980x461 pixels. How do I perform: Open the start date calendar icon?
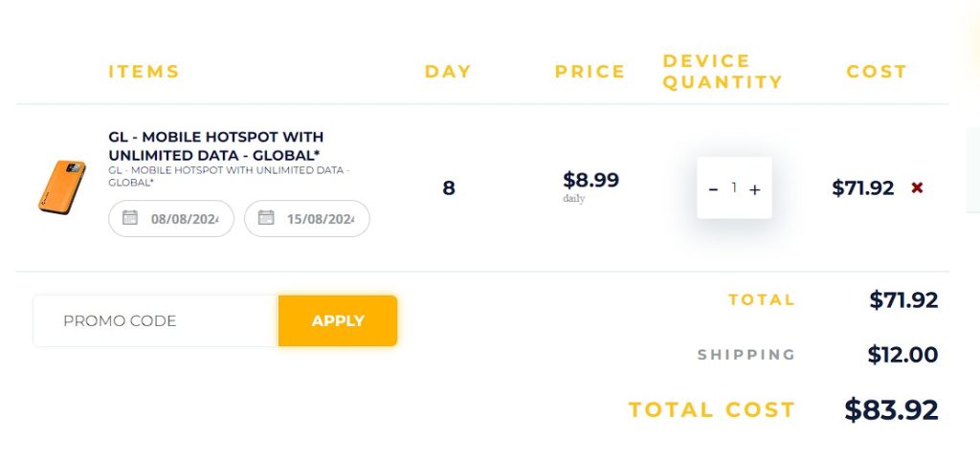coord(129,217)
